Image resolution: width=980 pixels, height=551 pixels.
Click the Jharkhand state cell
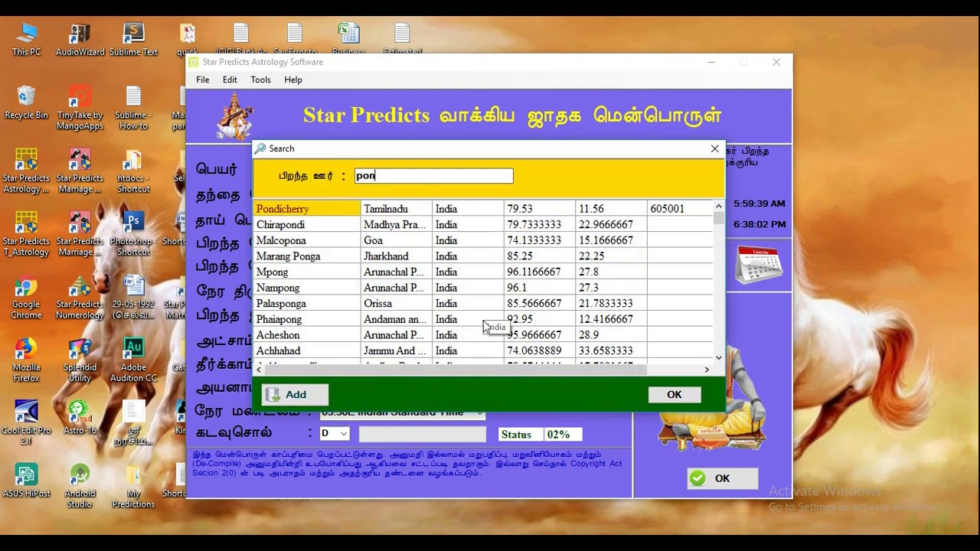(x=396, y=256)
